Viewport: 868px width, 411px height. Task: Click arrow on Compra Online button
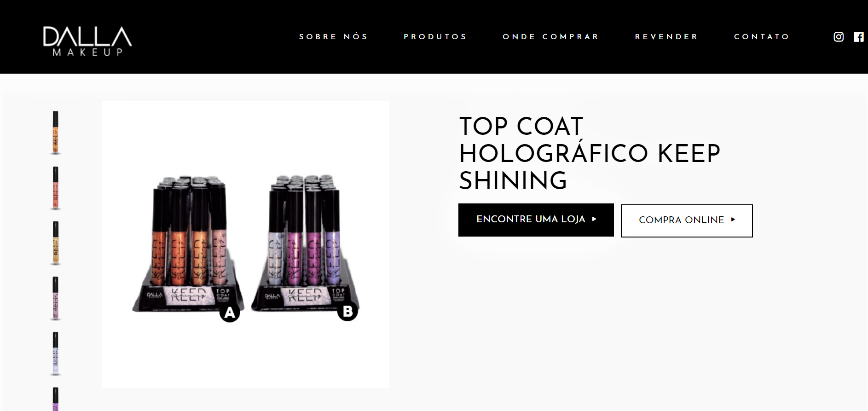point(733,220)
